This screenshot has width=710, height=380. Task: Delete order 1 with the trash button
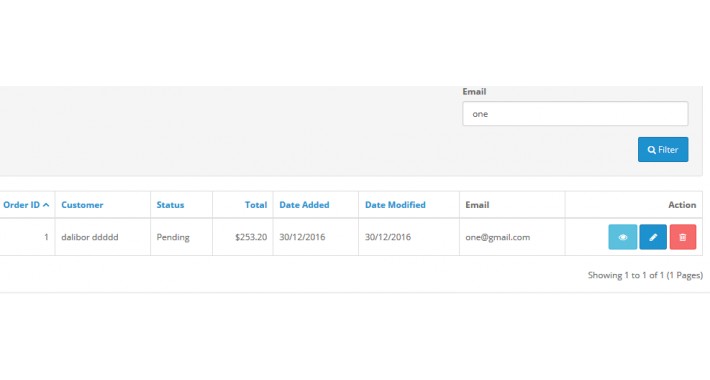click(x=683, y=237)
